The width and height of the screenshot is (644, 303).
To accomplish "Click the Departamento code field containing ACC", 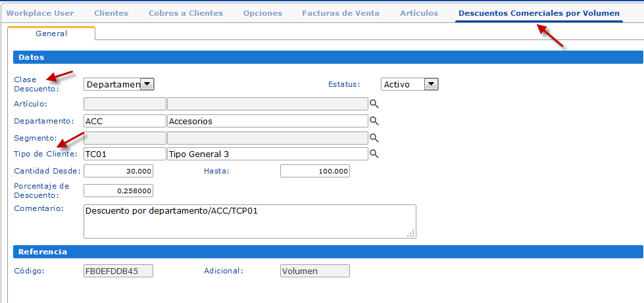I will pyautogui.click(x=125, y=121).
